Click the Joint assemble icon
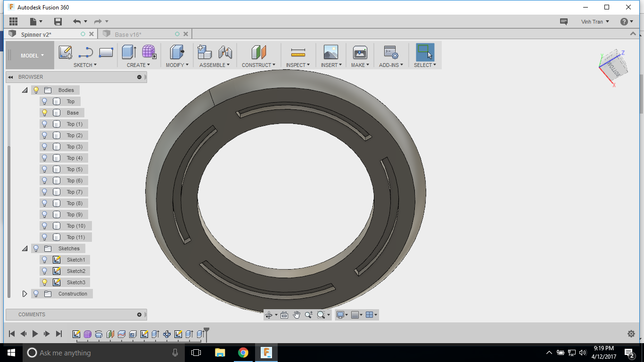Viewport: 644px width, 362px height. tap(225, 52)
